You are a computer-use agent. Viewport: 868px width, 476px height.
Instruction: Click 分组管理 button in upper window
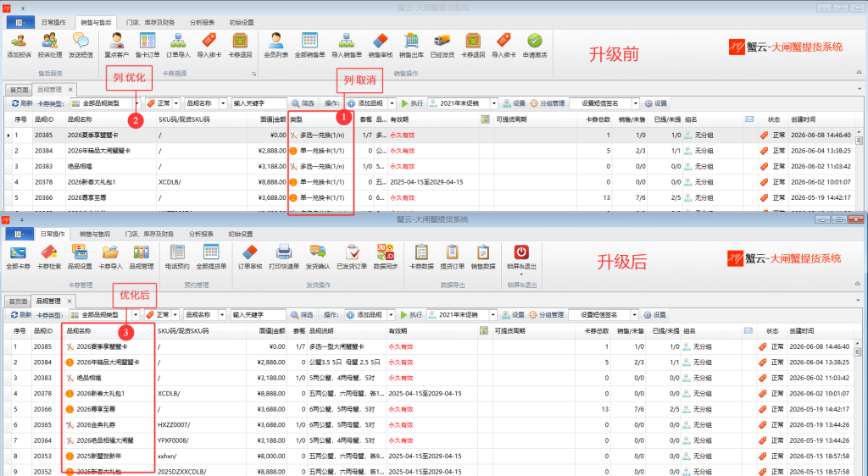[x=548, y=103]
